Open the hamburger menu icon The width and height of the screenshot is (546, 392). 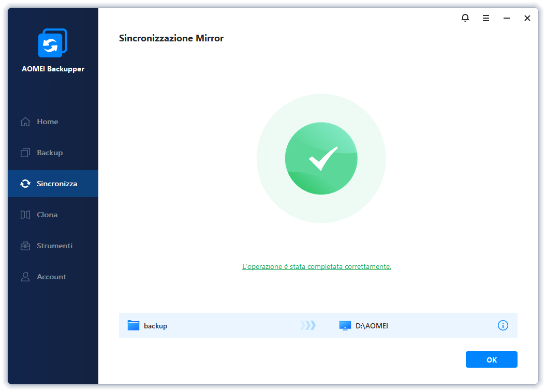click(x=486, y=18)
